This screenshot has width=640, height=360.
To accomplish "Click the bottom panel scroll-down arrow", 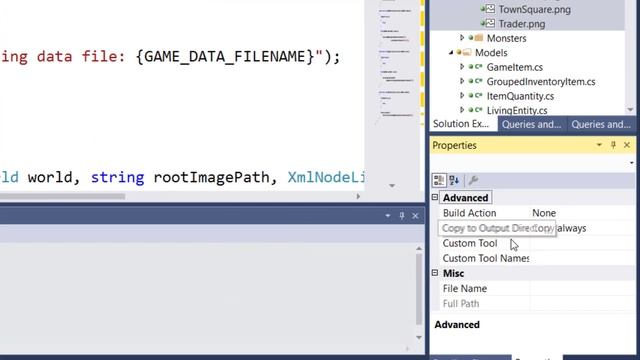I will point(419,337).
